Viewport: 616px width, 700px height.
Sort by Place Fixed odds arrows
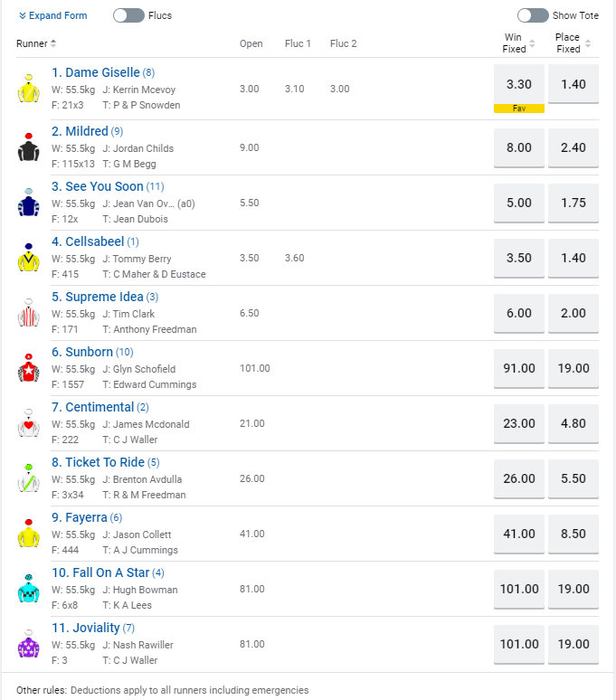coord(588,43)
